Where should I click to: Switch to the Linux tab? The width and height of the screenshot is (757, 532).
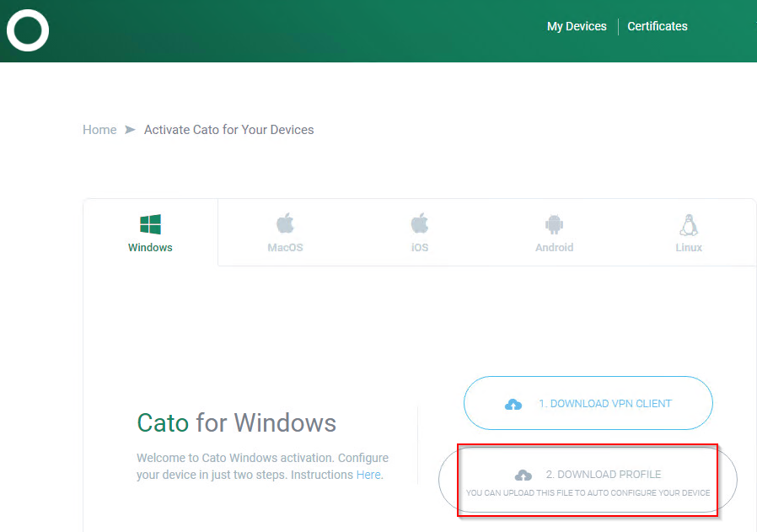tap(688, 232)
